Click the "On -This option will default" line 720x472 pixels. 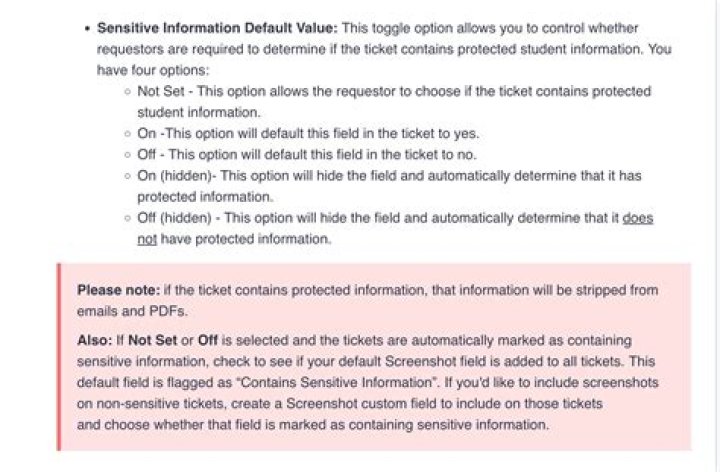point(308,134)
